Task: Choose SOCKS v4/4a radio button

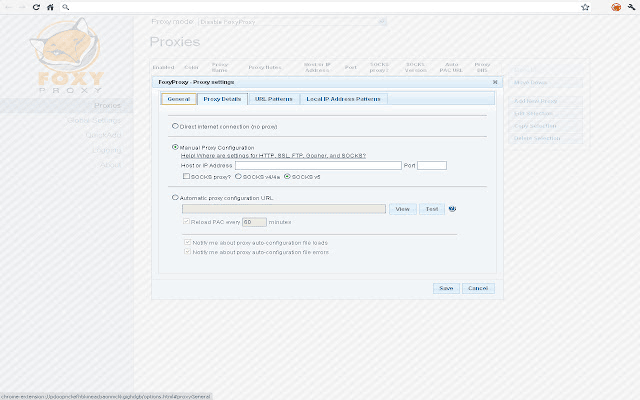Action: [238, 176]
